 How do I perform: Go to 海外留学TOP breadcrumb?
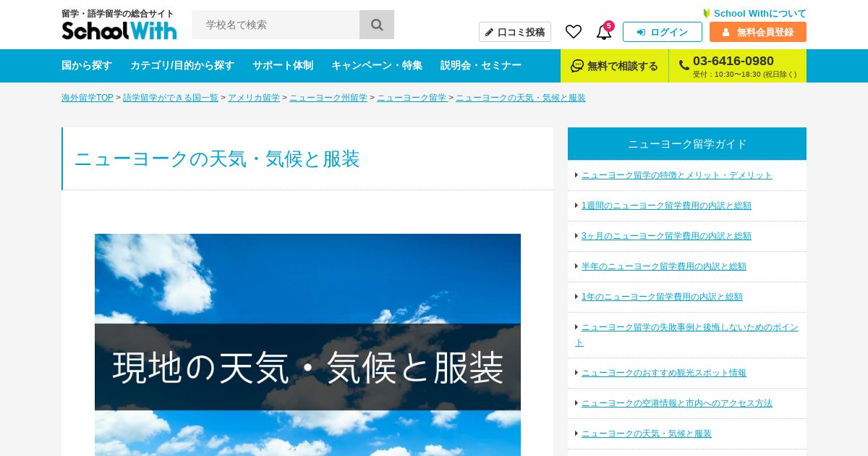pyautogui.click(x=88, y=98)
